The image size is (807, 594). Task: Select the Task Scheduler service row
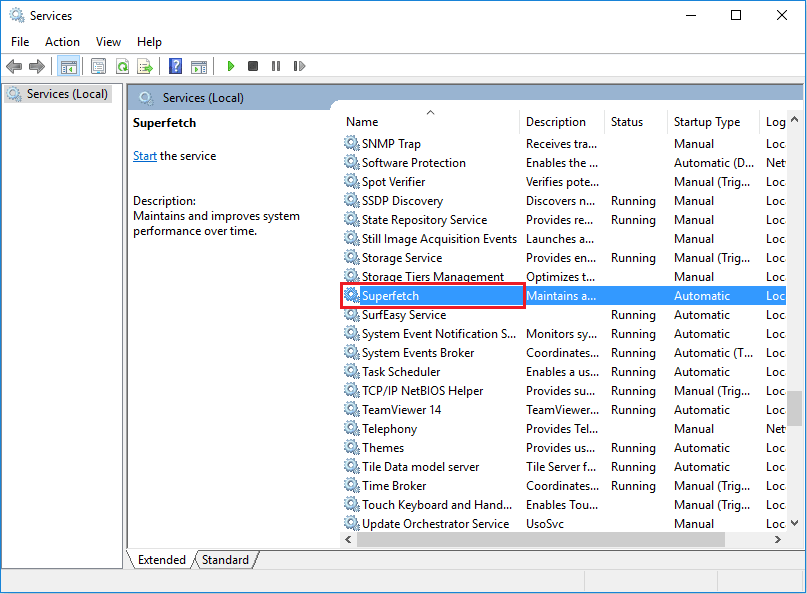[x=401, y=372]
